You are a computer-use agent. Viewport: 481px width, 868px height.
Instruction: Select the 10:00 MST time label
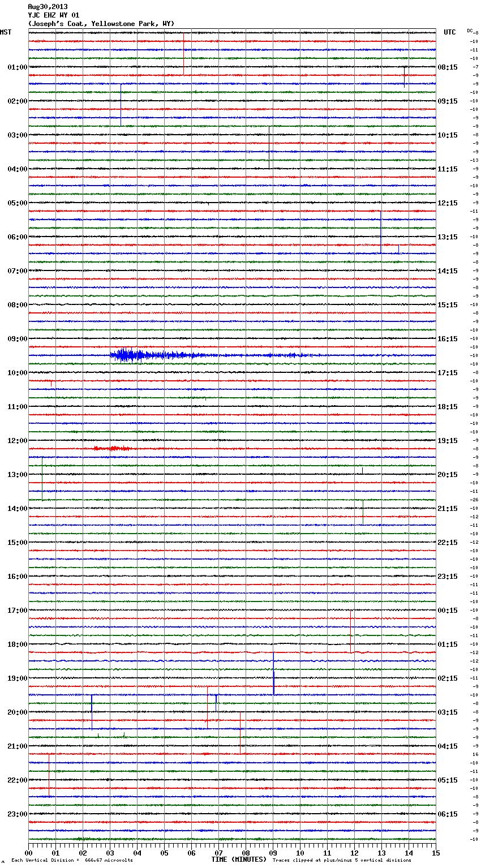click(18, 373)
